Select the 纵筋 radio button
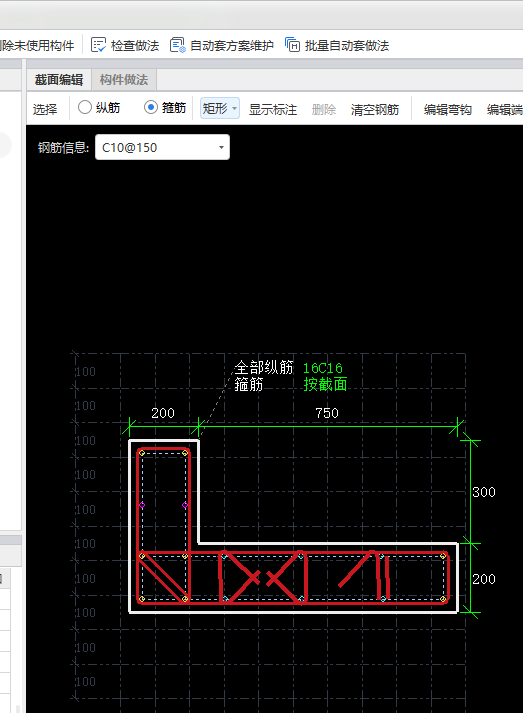This screenshot has width=523, height=713. pos(85,107)
